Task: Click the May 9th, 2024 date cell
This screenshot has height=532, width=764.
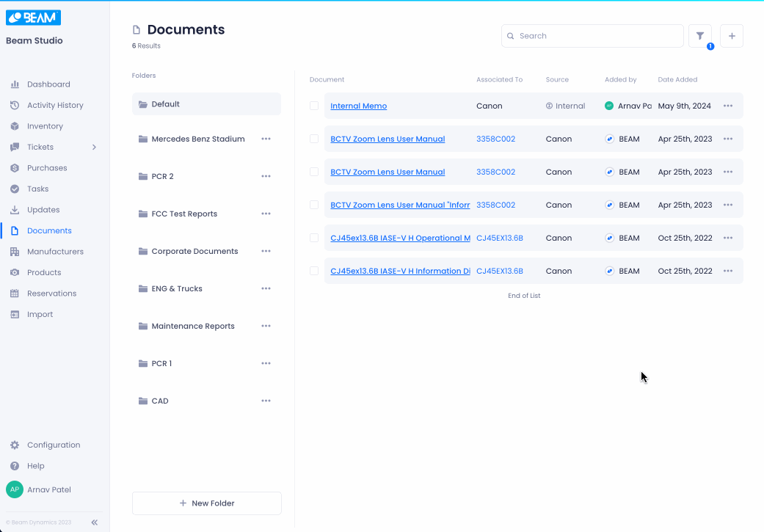Action: [x=684, y=106]
